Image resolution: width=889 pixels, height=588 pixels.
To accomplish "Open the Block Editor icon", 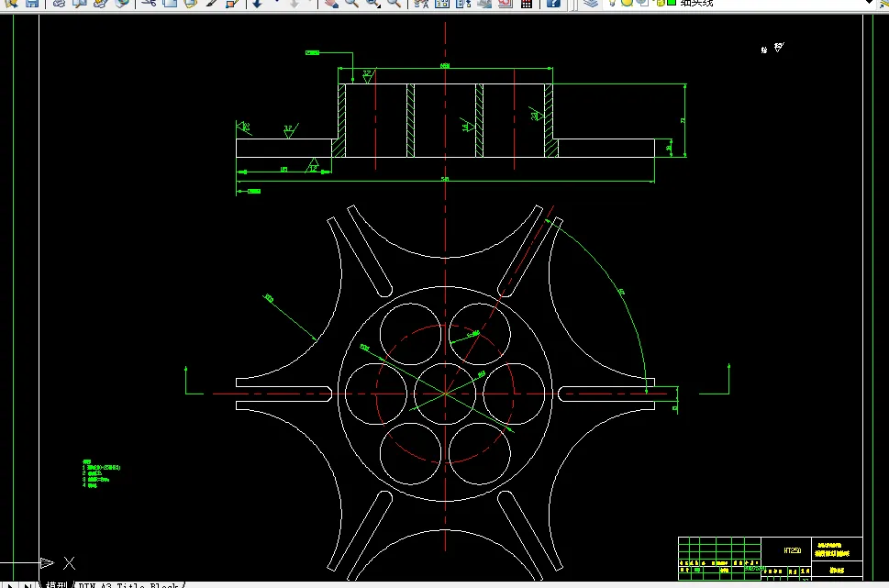I will pos(232,3).
